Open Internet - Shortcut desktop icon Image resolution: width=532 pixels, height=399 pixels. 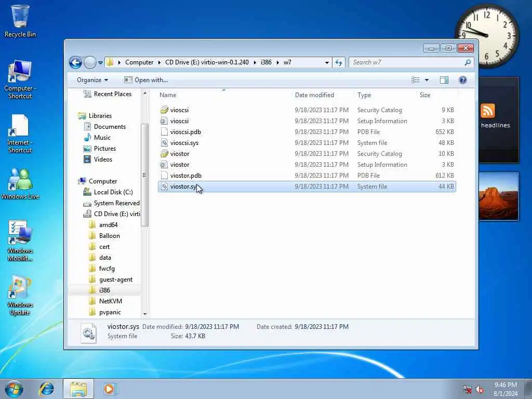(20, 134)
